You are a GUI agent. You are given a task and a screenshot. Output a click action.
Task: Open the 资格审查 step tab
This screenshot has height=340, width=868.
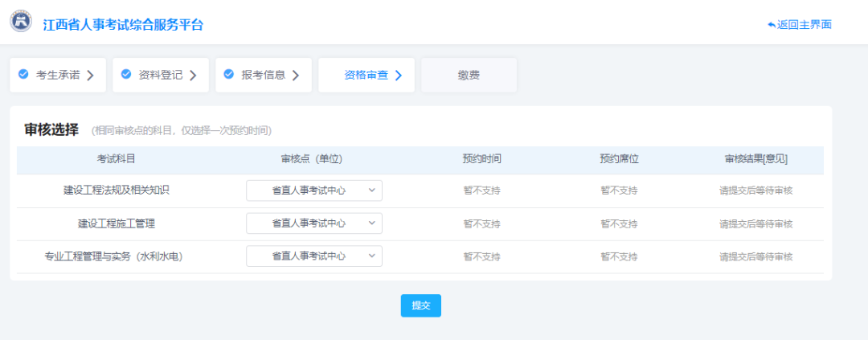click(x=366, y=76)
